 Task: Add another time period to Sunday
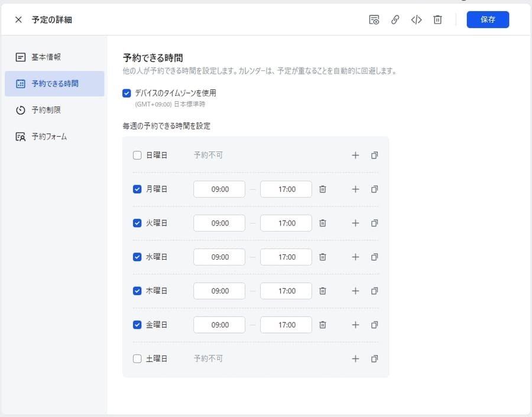pos(355,155)
